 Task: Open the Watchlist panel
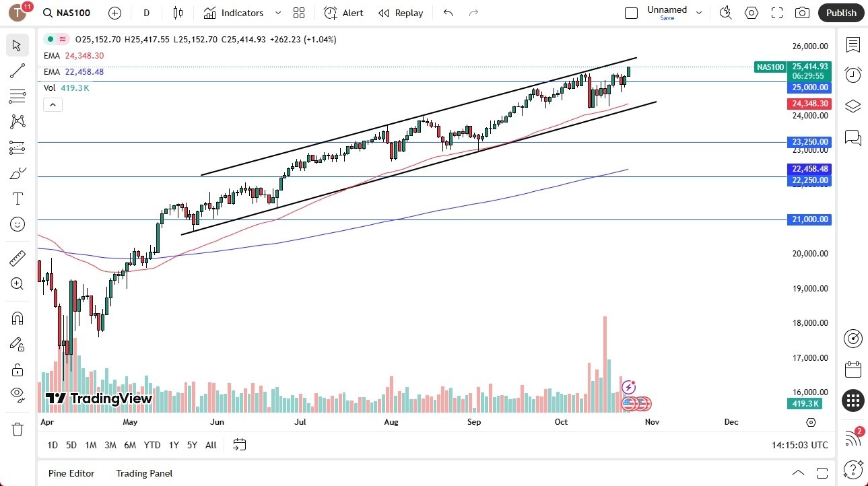click(x=853, y=44)
